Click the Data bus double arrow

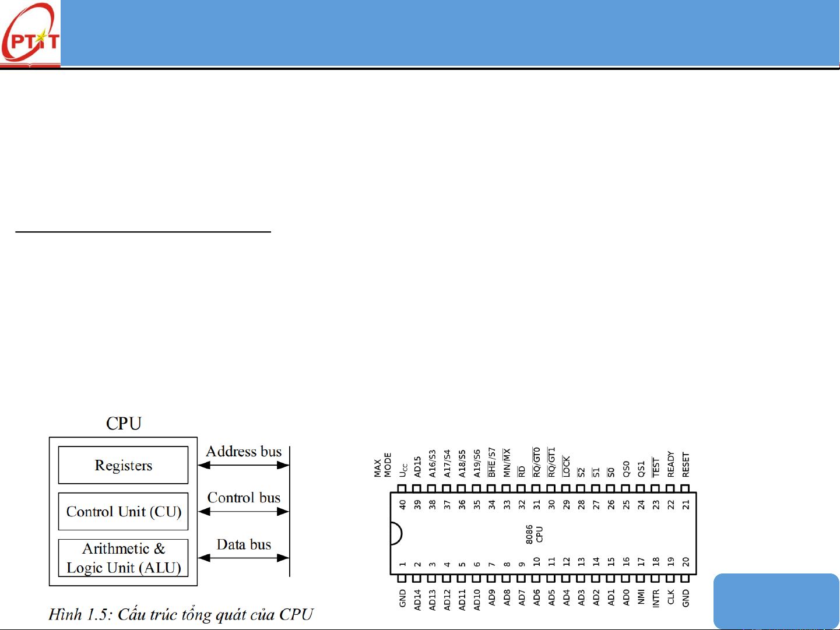[244, 558]
